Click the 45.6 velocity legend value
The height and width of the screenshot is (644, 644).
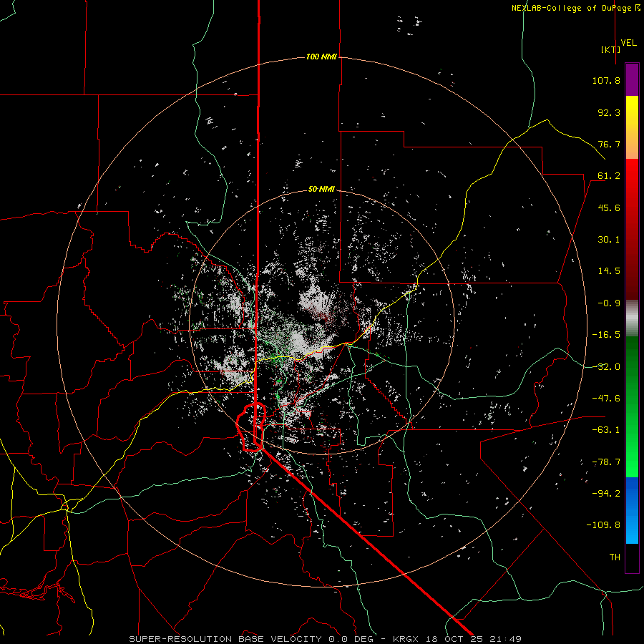click(609, 208)
